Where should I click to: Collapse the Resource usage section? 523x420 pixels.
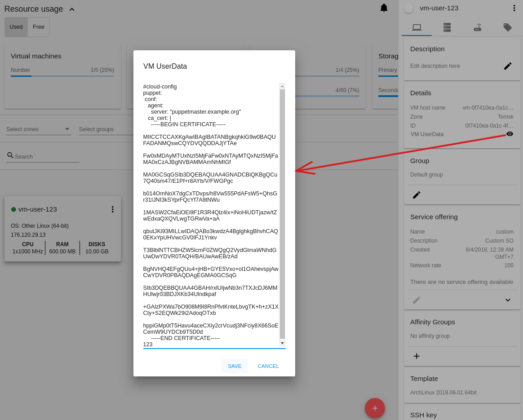72,9
